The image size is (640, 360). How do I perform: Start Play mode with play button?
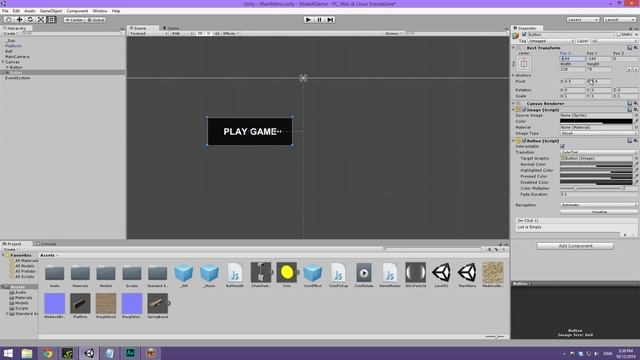click(x=309, y=20)
